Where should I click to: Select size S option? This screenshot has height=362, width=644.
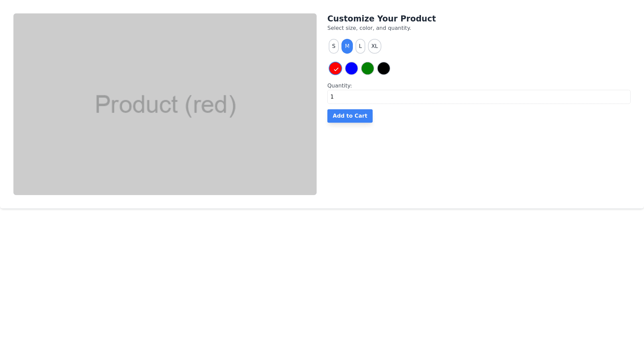coord(333,46)
